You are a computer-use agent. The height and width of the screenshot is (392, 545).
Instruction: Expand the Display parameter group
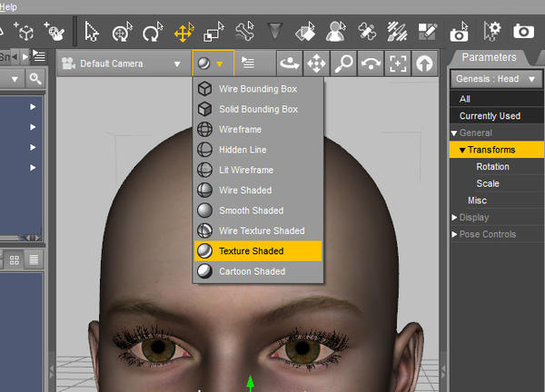click(456, 217)
